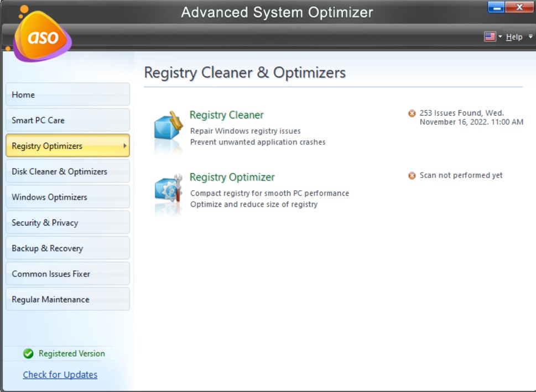Image resolution: width=536 pixels, height=392 pixels.
Task: Switch to the Home section
Action: click(67, 95)
